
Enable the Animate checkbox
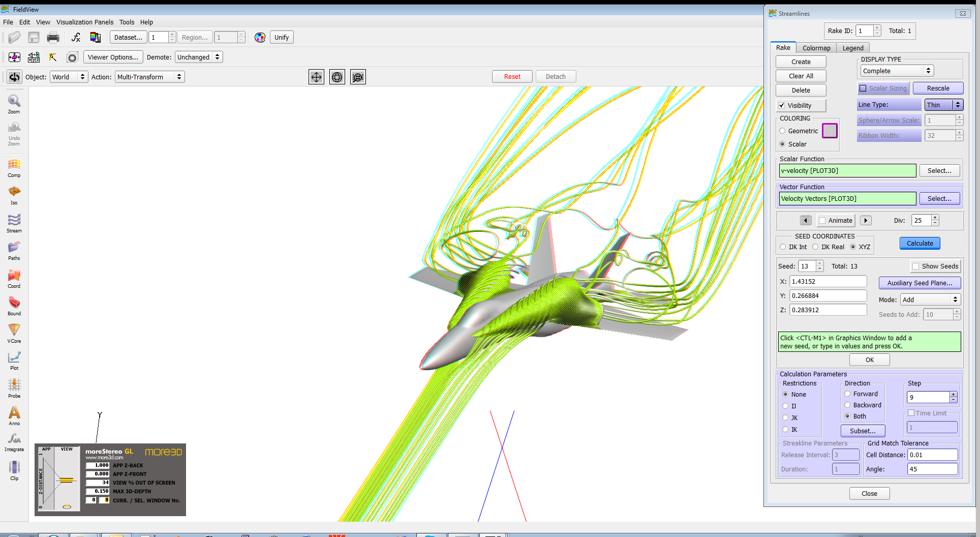click(822, 220)
